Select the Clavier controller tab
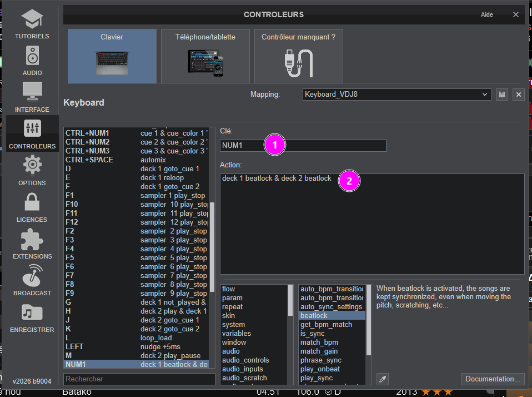This screenshot has height=397, width=532. [112, 56]
